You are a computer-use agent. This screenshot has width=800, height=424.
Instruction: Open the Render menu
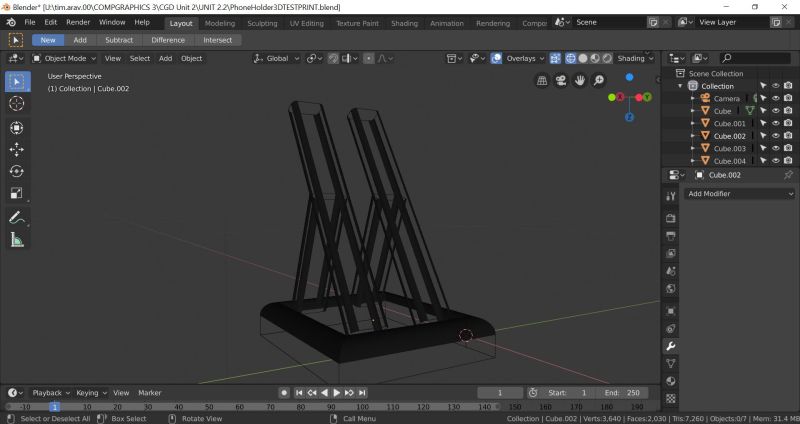click(78, 22)
